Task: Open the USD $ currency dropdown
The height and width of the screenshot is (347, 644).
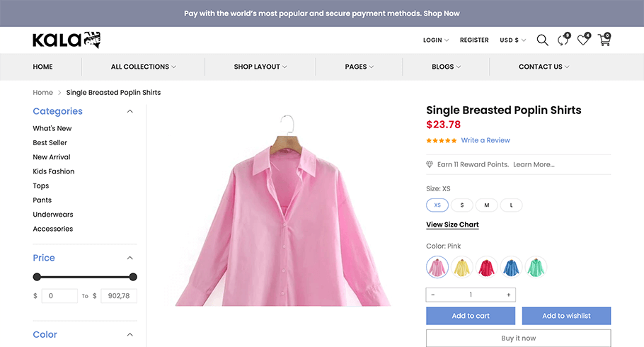Action: 512,40
